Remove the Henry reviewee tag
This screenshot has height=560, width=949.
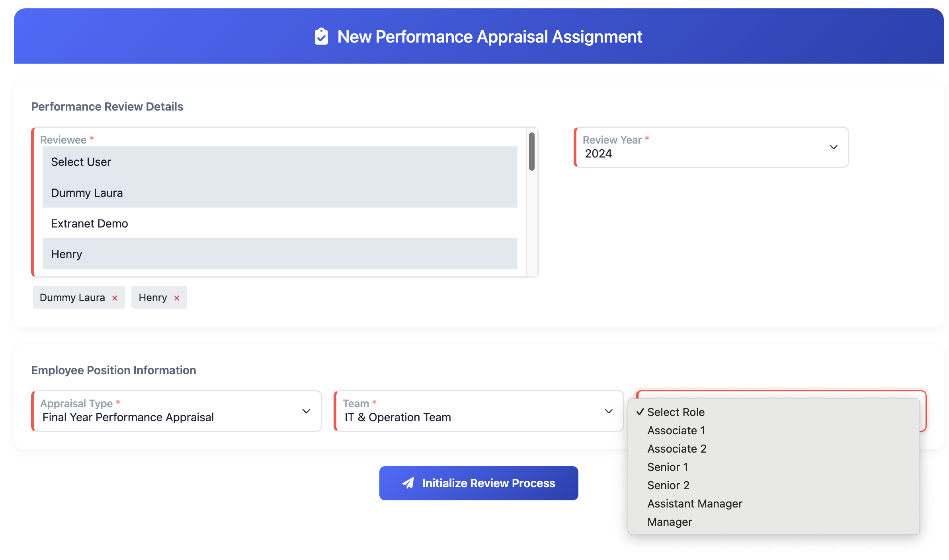pos(177,298)
